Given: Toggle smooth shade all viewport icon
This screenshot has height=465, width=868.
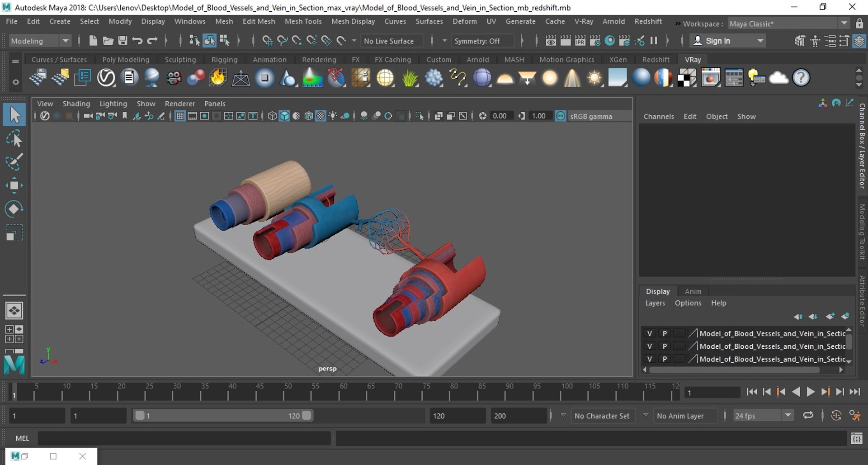Looking at the screenshot, I should click(284, 116).
